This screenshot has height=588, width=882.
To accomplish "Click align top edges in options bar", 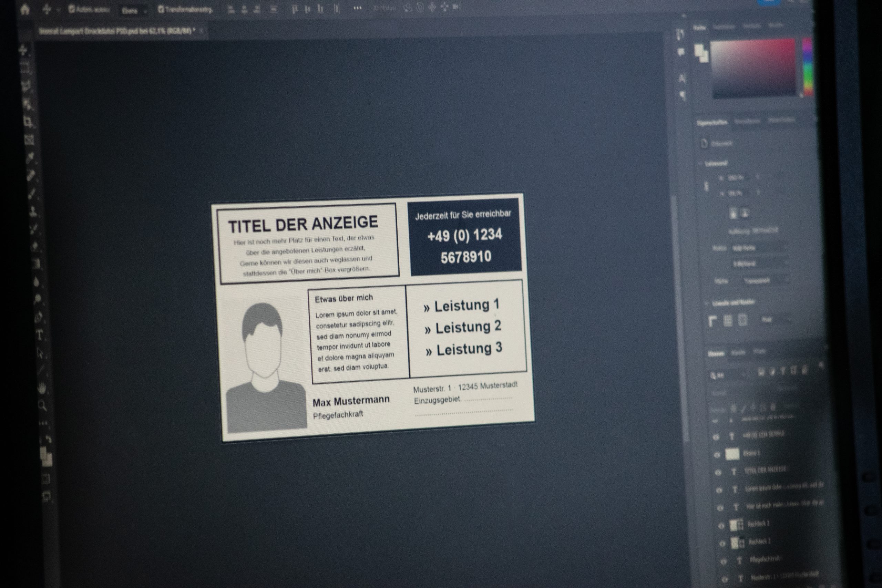I will pyautogui.click(x=294, y=9).
